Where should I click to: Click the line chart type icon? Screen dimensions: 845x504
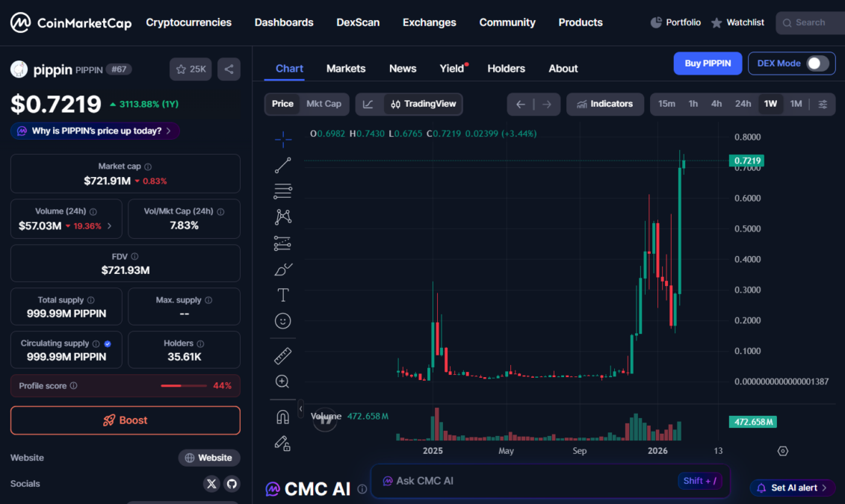[368, 104]
